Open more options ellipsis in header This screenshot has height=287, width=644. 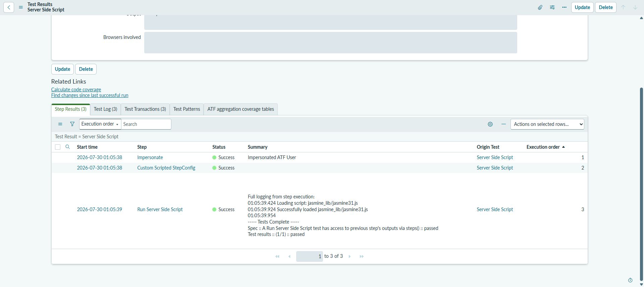coord(564,7)
